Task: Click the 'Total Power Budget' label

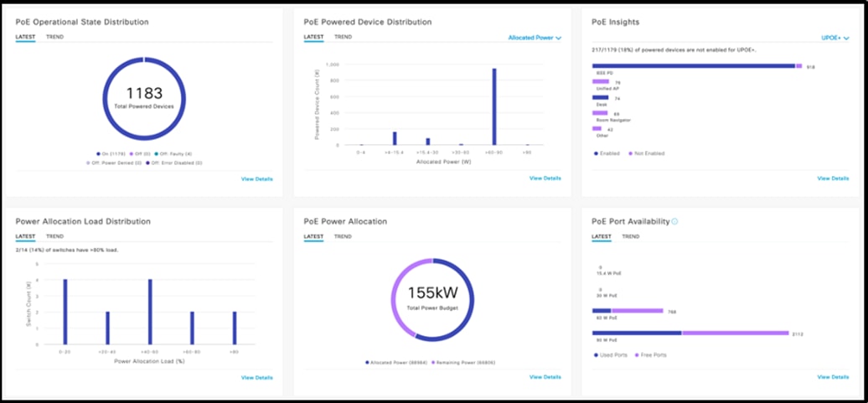Action: [x=433, y=307]
